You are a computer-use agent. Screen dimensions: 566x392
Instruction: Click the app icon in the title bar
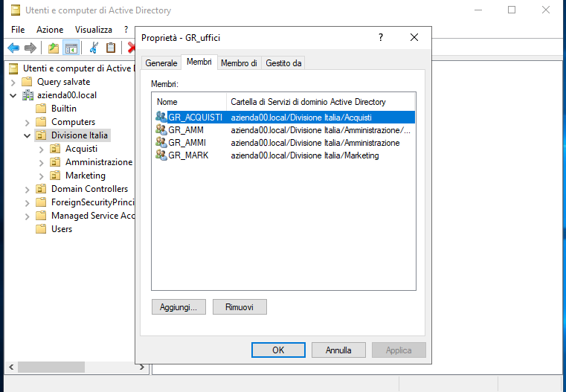tap(15, 10)
